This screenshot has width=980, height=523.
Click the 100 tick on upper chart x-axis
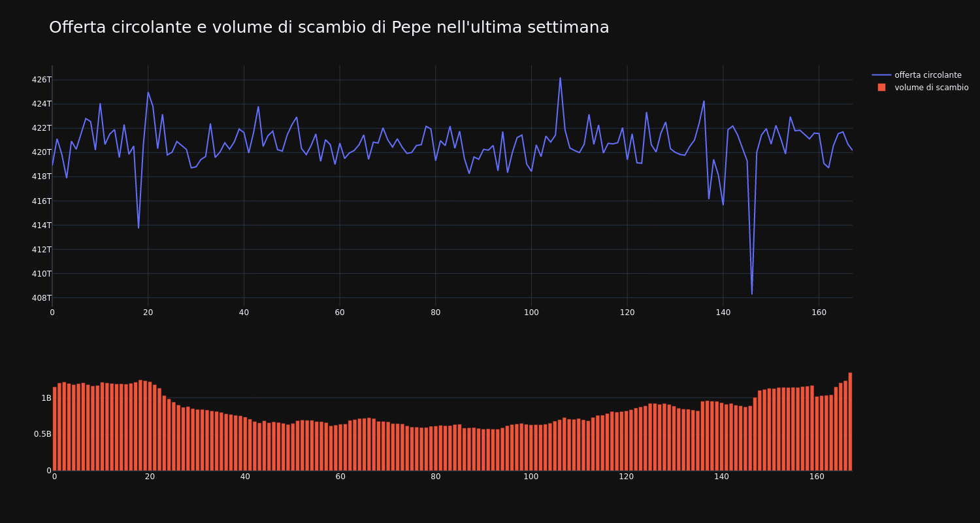pos(531,312)
